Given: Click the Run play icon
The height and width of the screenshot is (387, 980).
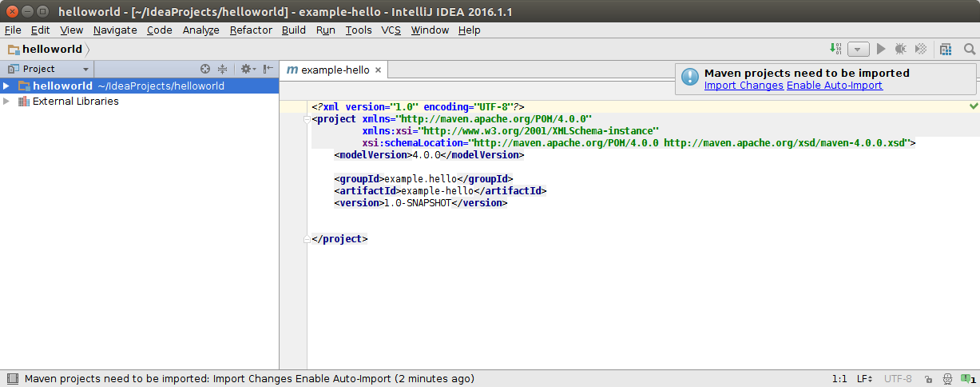Looking at the screenshot, I should click(x=881, y=49).
